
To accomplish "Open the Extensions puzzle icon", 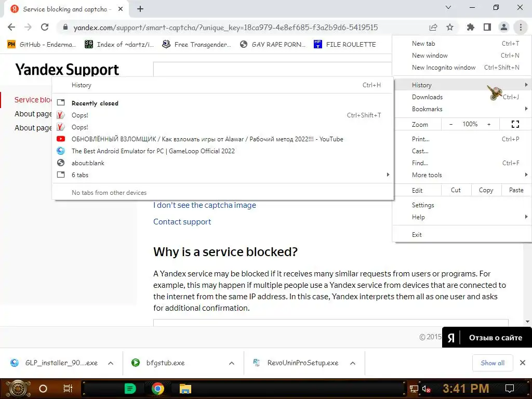I will click(470, 27).
